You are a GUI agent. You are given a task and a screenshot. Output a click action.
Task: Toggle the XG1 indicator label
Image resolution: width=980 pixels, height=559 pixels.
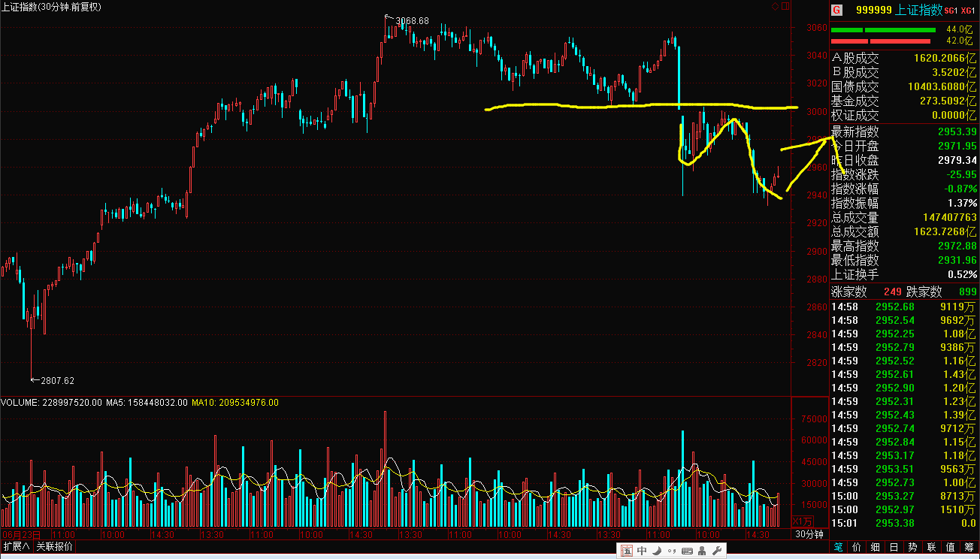[967, 11]
